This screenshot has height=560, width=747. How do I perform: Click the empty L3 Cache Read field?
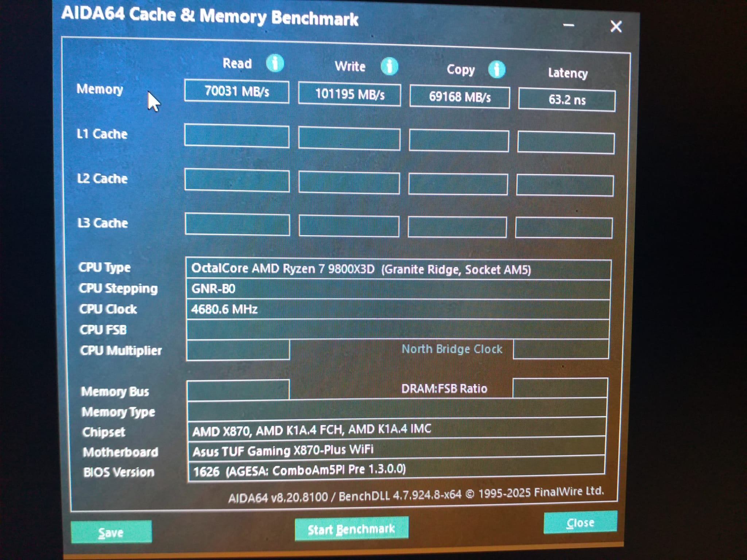[237, 225]
